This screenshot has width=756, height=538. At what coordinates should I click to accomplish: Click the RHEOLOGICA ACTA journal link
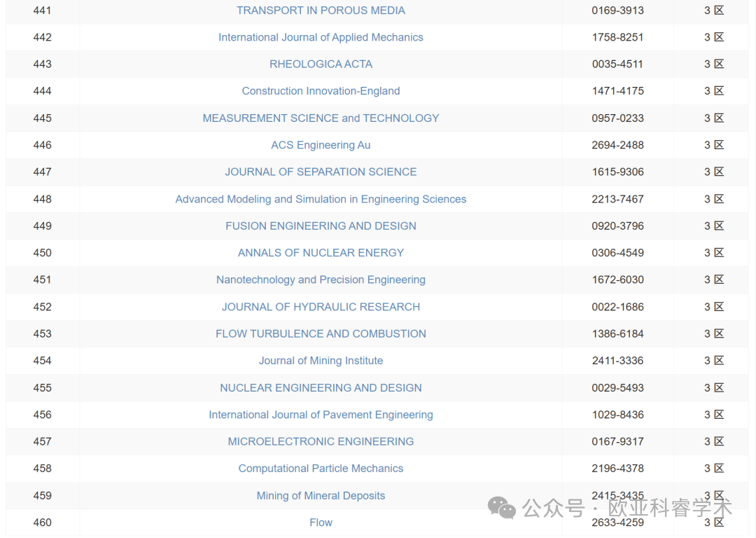pos(321,64)
